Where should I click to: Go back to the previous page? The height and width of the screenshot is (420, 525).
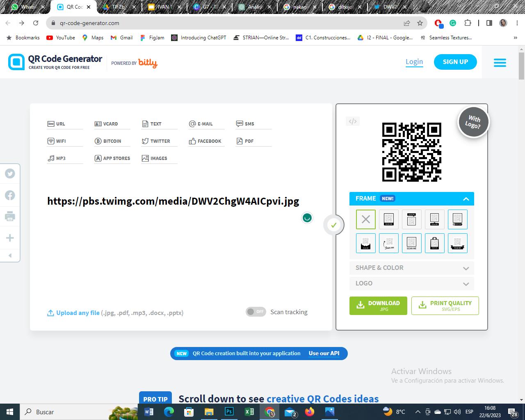click(x=8, y=23)
